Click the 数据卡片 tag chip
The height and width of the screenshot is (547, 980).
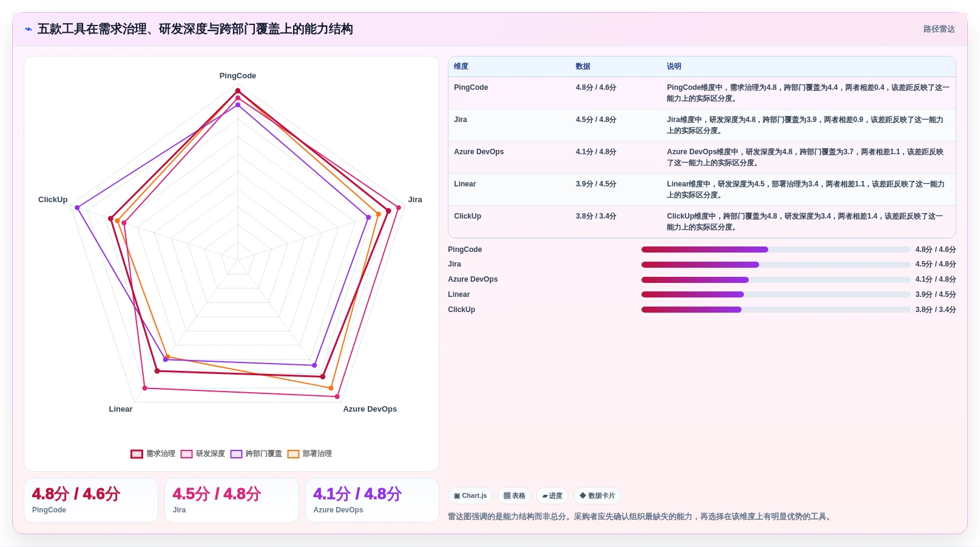(597, 496)
